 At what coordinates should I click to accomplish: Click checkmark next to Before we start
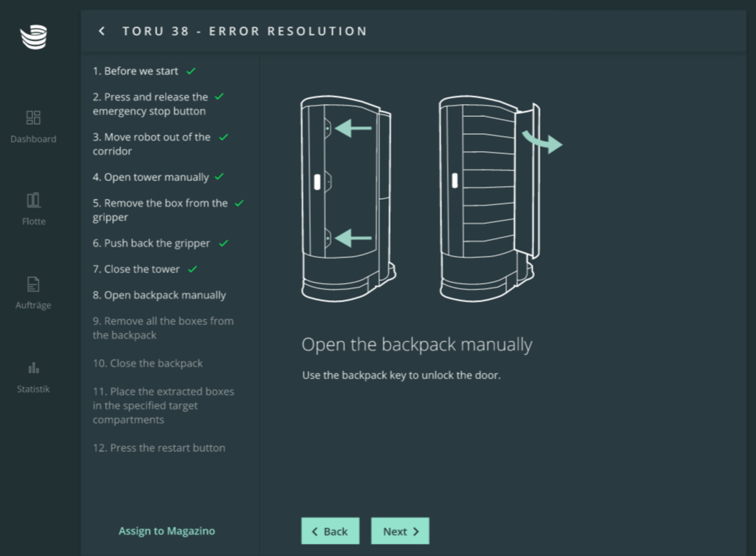191,71
